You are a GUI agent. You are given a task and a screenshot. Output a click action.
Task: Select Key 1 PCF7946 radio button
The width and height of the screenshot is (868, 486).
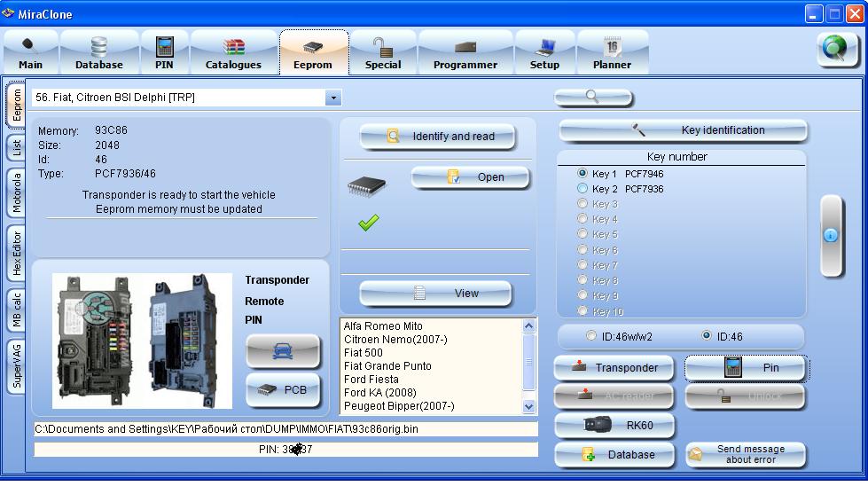(583, 173)
